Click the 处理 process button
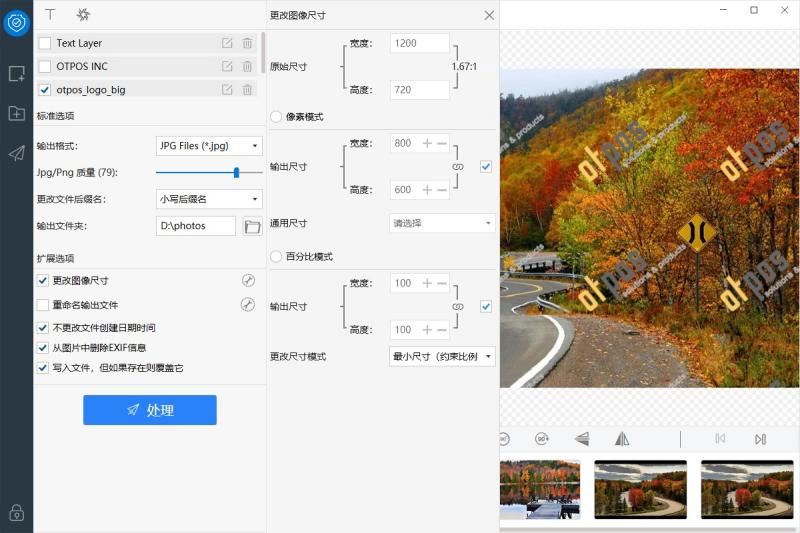The height and width of the screenshot is (533, 800). pyautogui.click(x=149, y=410)
